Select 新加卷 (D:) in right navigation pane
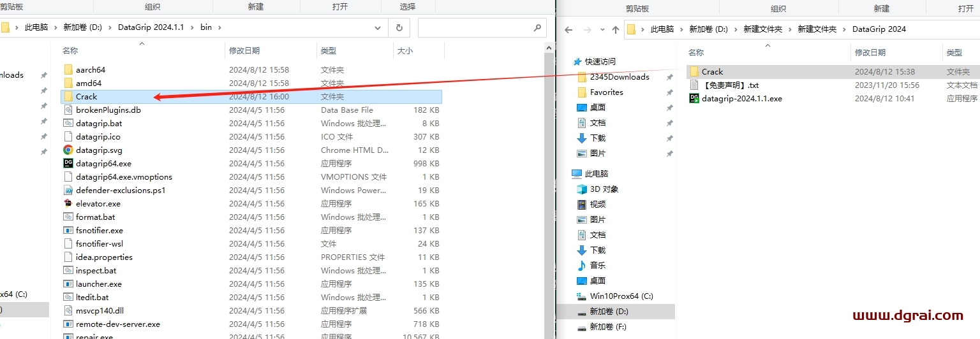 [609, 311]
